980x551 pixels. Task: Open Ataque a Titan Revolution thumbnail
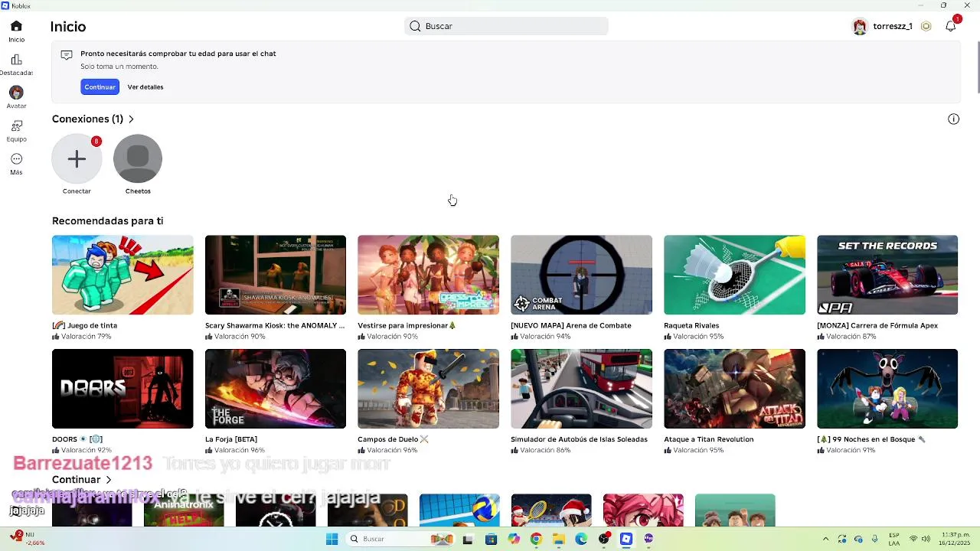[734, 389]
